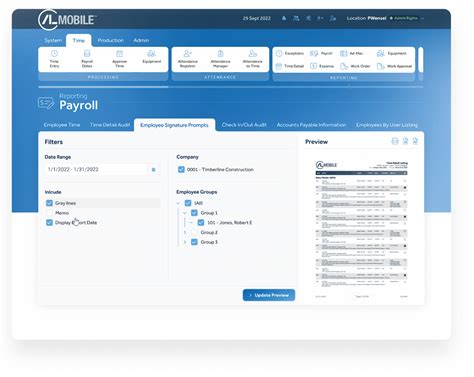Uncheck 101 - Jones, Robert E
Image resolution: width=474 pixels, height=377 pixels.
coord(201,222)
